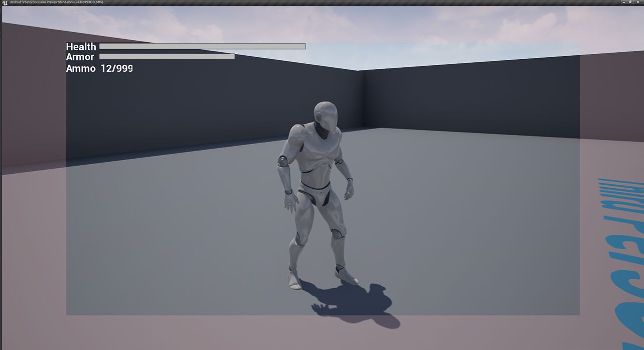This screenshot has height=350, width=644.
Task: Click the Armor progress bar
Action: [167, 57]
